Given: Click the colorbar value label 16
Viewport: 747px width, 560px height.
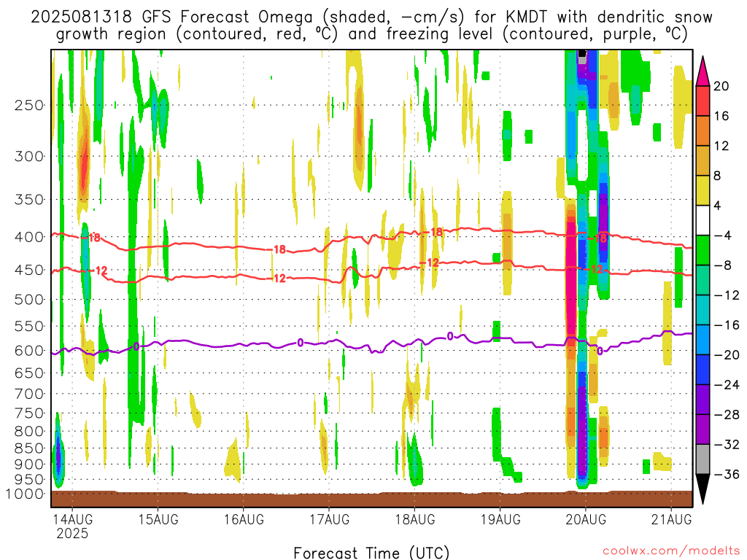Looking at the screenshot, I should [x=721, y=116].
